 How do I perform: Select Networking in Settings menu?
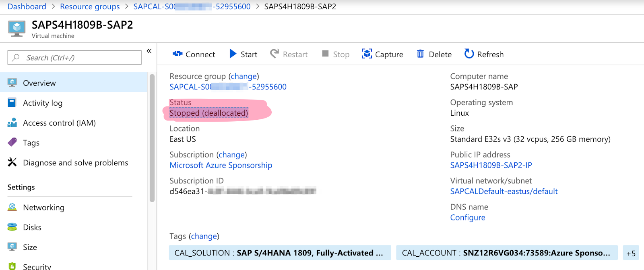43,208
